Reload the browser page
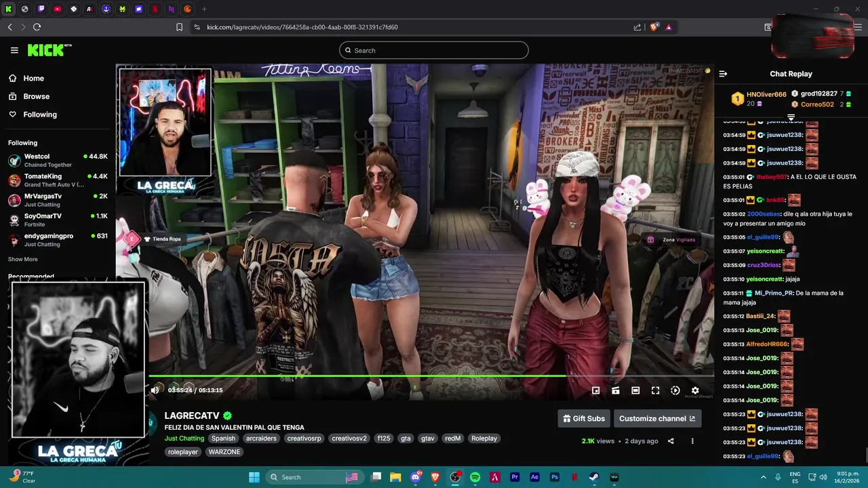Image resolution: width=868 pixels, height=488 pixels. tap(37, 27)
